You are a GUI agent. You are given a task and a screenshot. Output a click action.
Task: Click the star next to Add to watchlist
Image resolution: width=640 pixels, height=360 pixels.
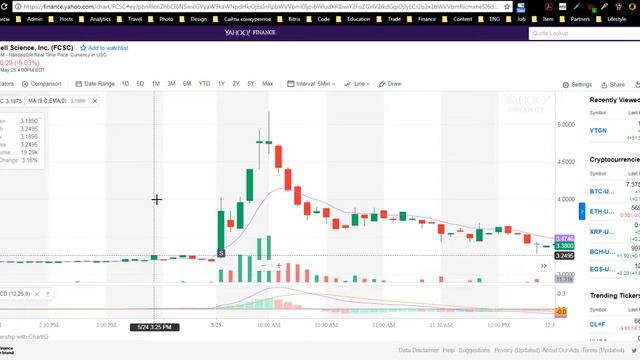pos(83,48)
